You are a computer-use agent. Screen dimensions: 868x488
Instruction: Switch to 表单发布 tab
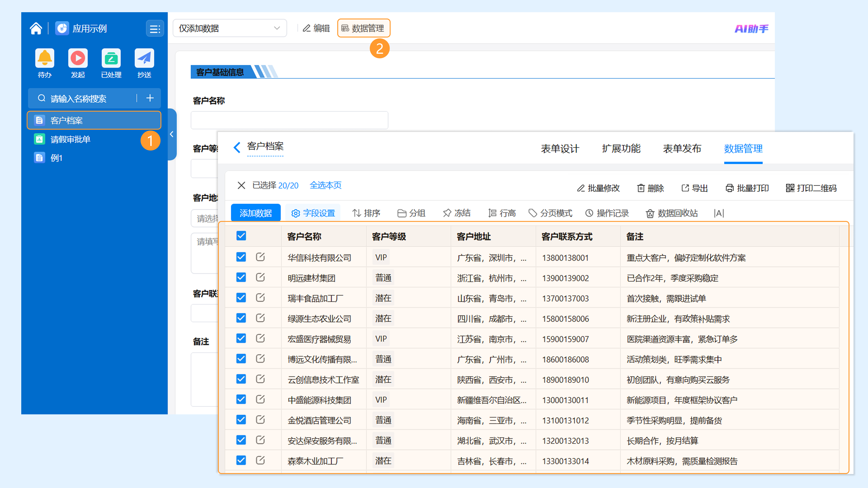pyautogui.click(x=682, y=148)
